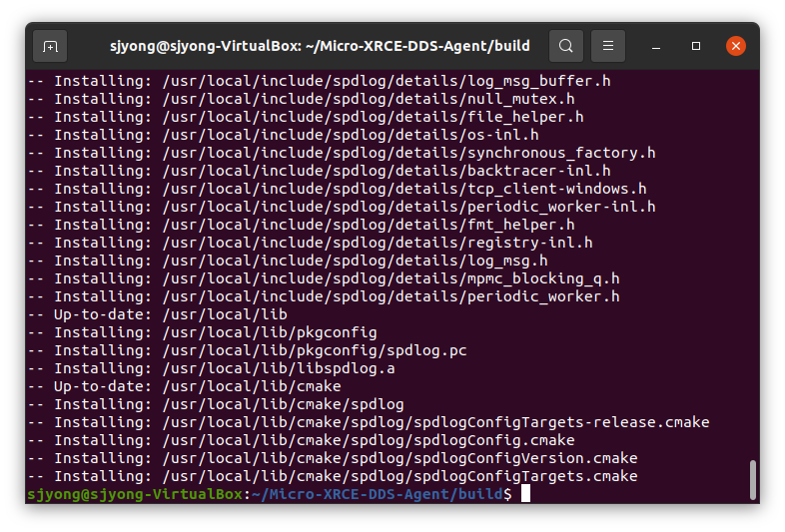The width and height of the screenshot is (785, 532).
Task: Click the details/log_msg.h line
Action: (288, 262)
